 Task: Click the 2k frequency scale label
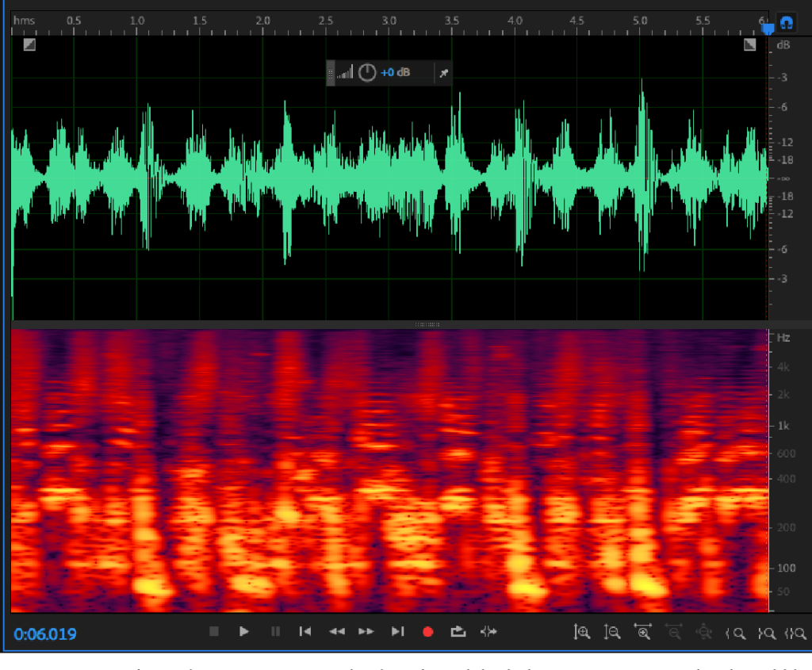783,395
